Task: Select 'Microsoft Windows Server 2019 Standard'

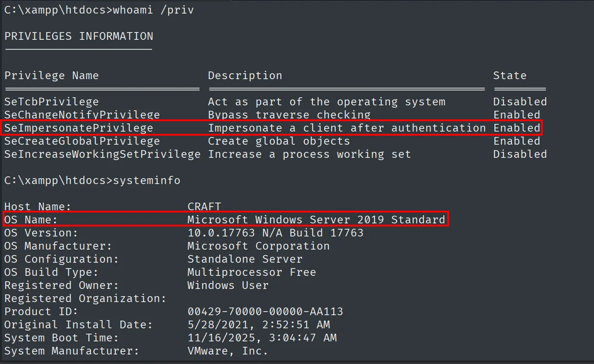Action: (x=316, y=220)
